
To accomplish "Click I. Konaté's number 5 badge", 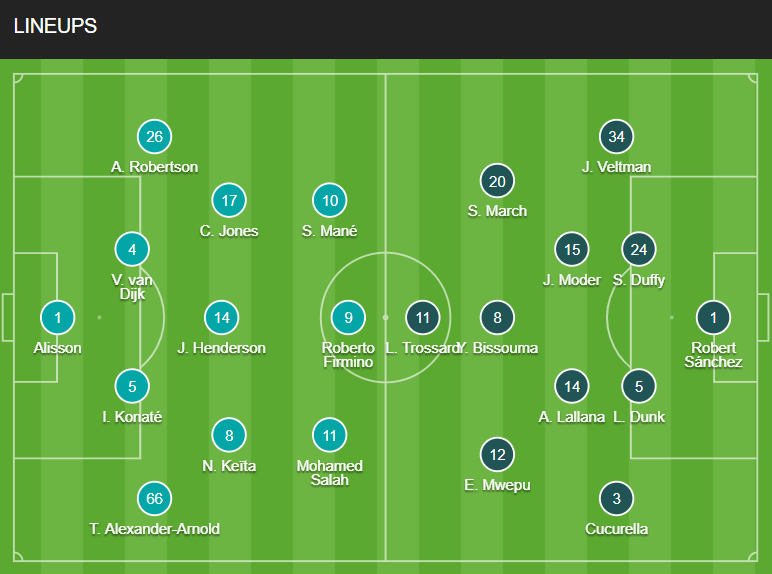I will coord(132,386).
